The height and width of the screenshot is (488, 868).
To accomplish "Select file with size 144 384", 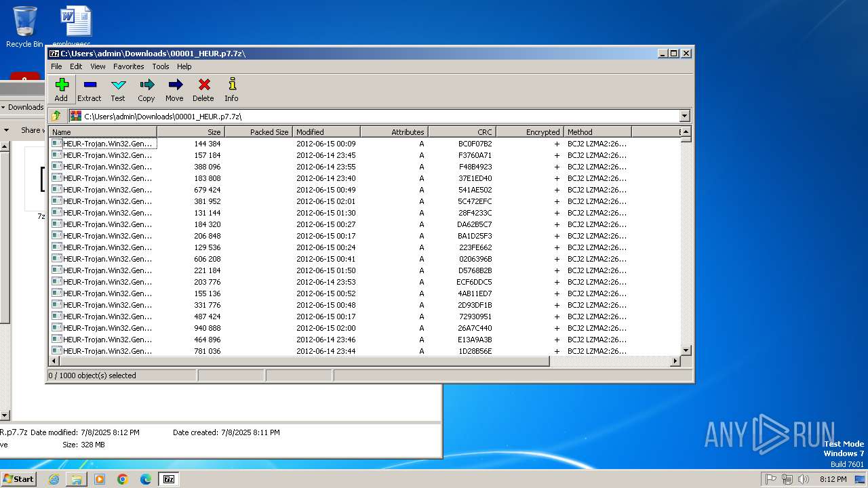I will point(365,144).
